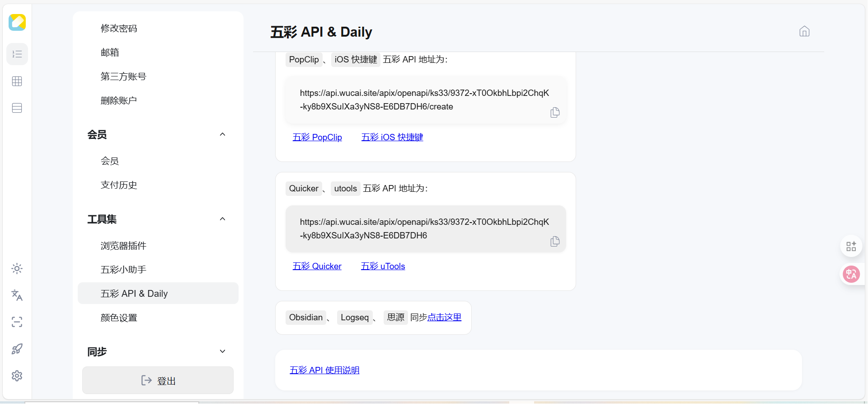Open settings gear icon in sidebar
Image resolution: width=868 pixels, height=404 pixels.
(17, 376)
